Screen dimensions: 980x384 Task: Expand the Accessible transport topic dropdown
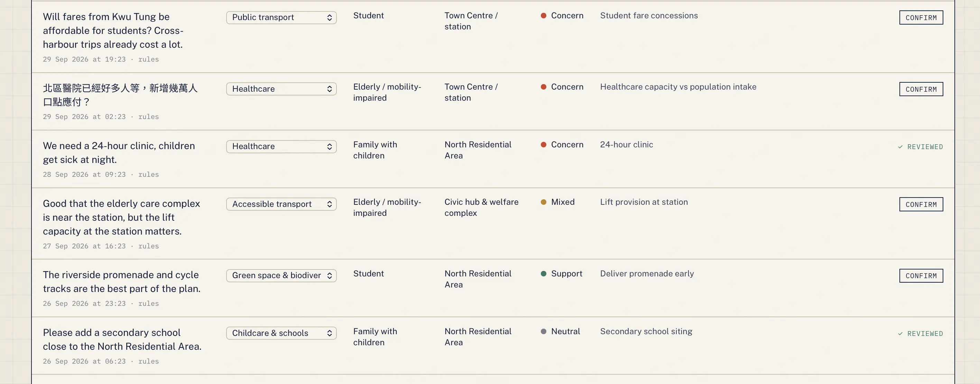click(x=281, y=204)
